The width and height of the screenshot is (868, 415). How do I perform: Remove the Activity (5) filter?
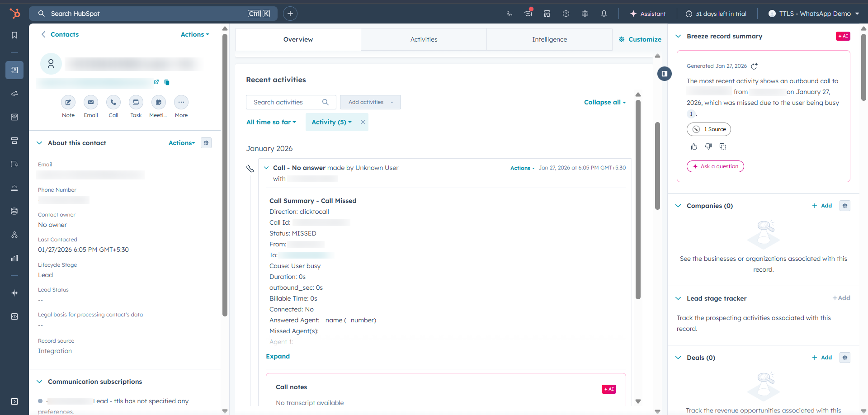click(363, 122)
